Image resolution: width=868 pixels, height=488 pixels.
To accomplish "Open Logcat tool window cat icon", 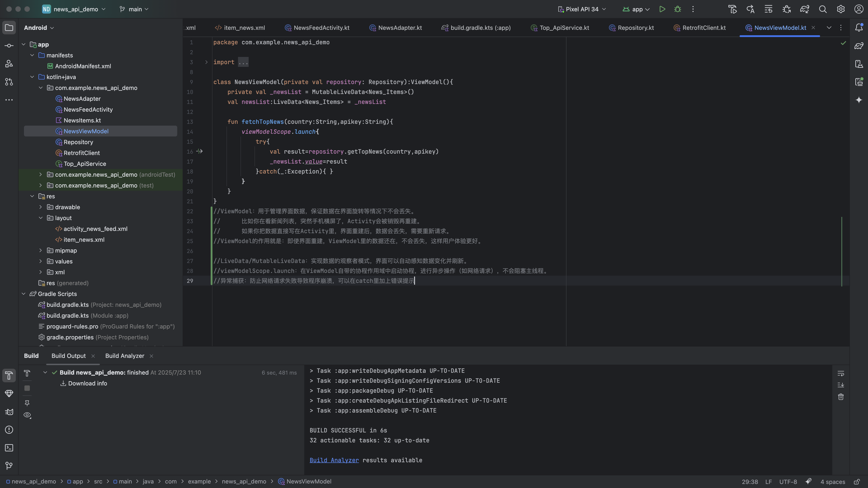I will [x=9, y=412].
